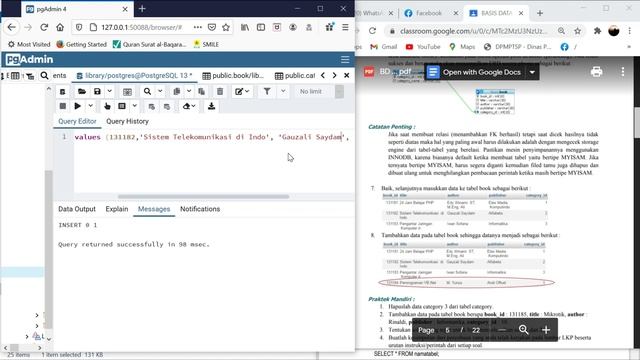Click the Explain hand-pointer icon

pos(107,106)
